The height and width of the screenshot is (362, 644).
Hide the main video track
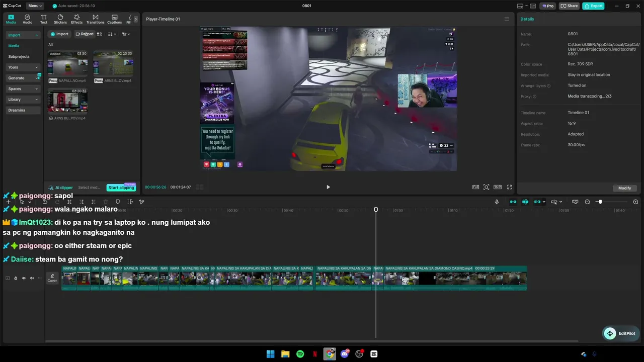[24, 278]
